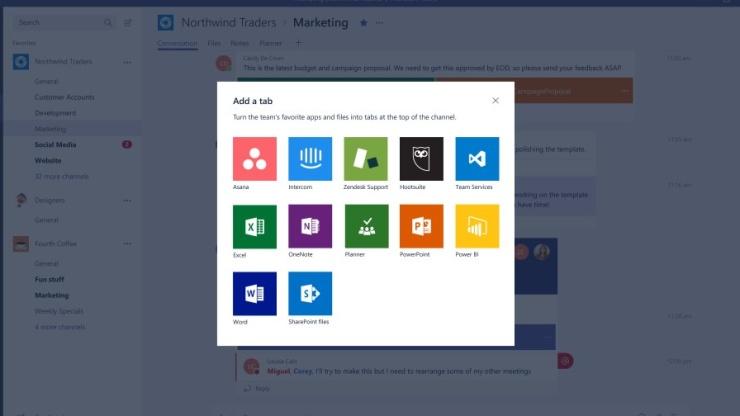
Task: Select the SharePoint files tile
Action: pos(310,294)
